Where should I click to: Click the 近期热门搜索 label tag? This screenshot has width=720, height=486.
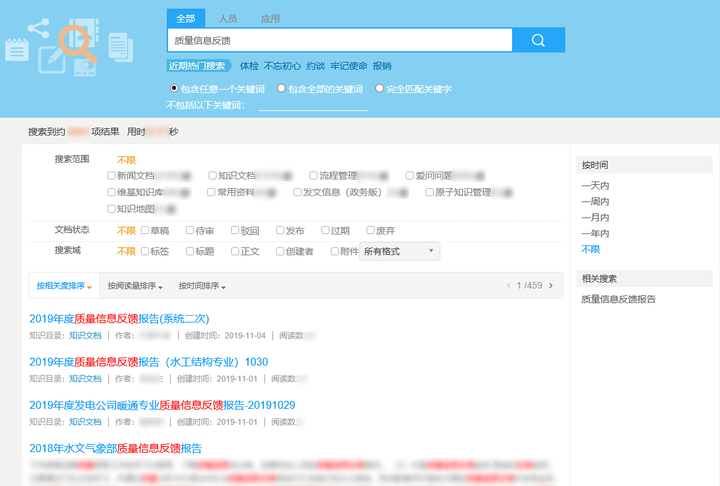tap(197, 66)
